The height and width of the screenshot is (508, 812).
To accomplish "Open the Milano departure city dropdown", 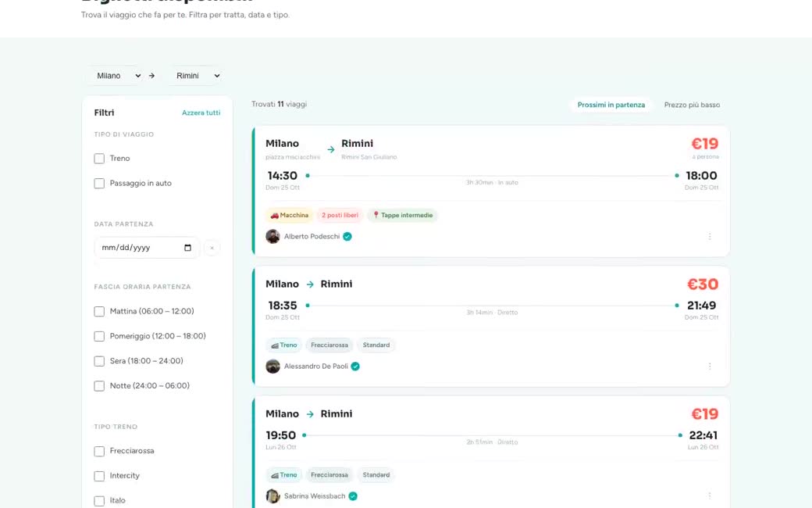I will coord(115,76).
